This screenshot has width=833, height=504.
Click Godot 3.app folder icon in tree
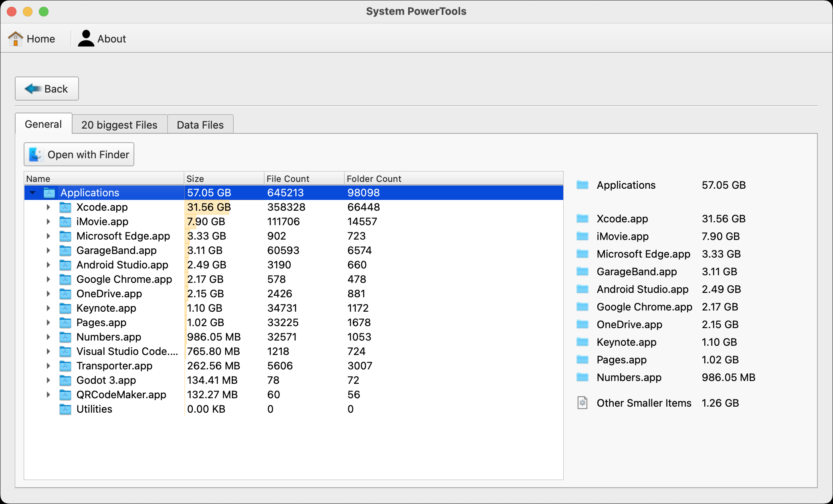tap(65, 380)
